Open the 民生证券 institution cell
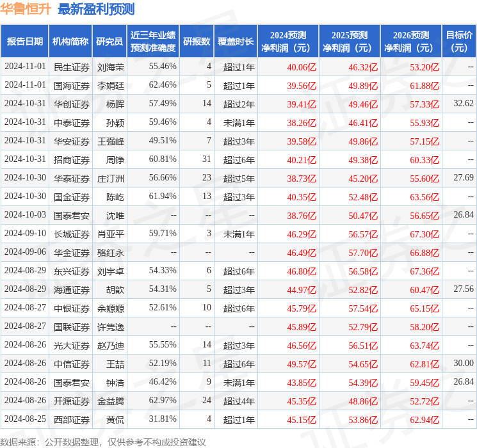Screen dimensions: 477x448 (x=71, y=67)
